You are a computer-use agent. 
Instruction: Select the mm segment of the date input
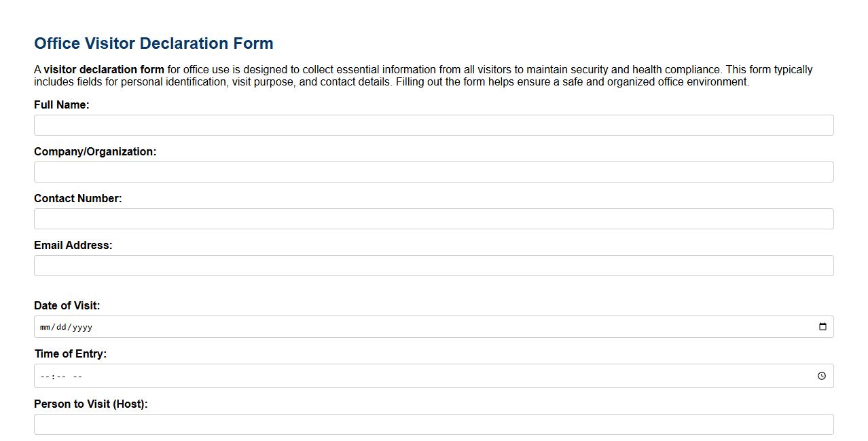tap(46, 326)
